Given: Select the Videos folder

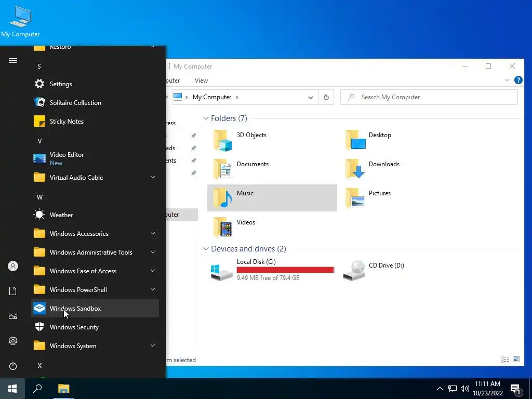Looking at the screenshot, I should pos(272,227).
